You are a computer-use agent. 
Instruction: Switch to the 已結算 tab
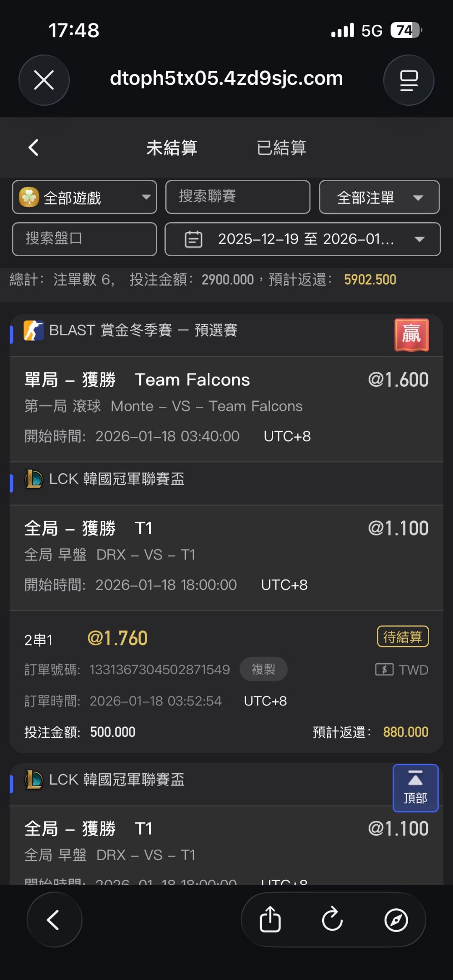click(x=281, y=148)
